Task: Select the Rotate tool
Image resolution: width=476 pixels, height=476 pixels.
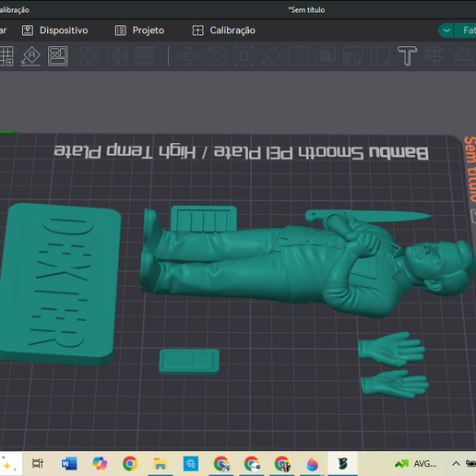Action: click(217, 56)
